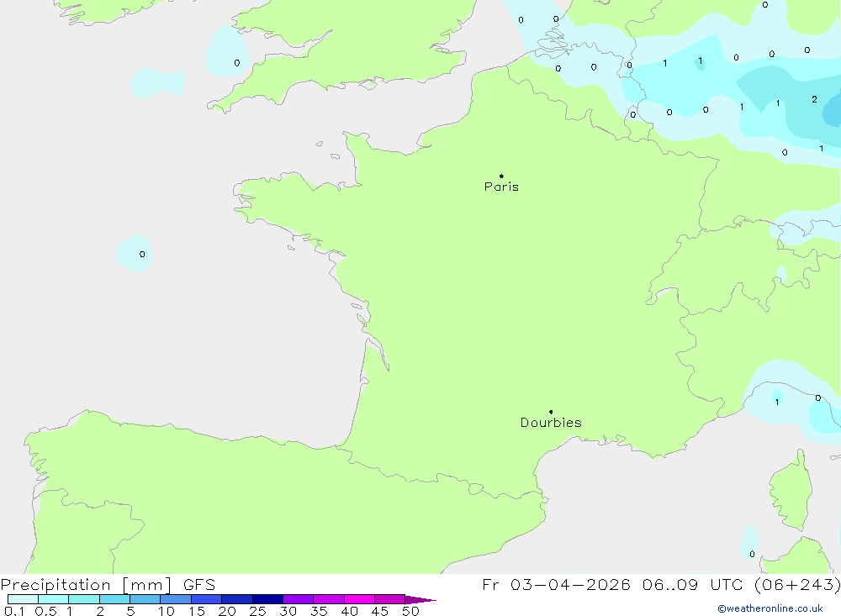Viewport: 841px width, 616px height.
Task: Click the lightest 0.1 mm legend swatch
Action: (x=23, y=599)
